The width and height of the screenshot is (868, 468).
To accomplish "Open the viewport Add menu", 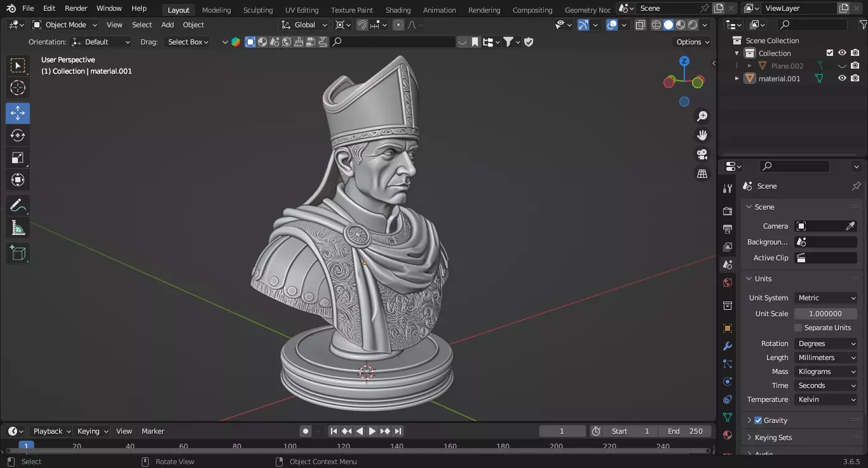I will coord(167,25).
